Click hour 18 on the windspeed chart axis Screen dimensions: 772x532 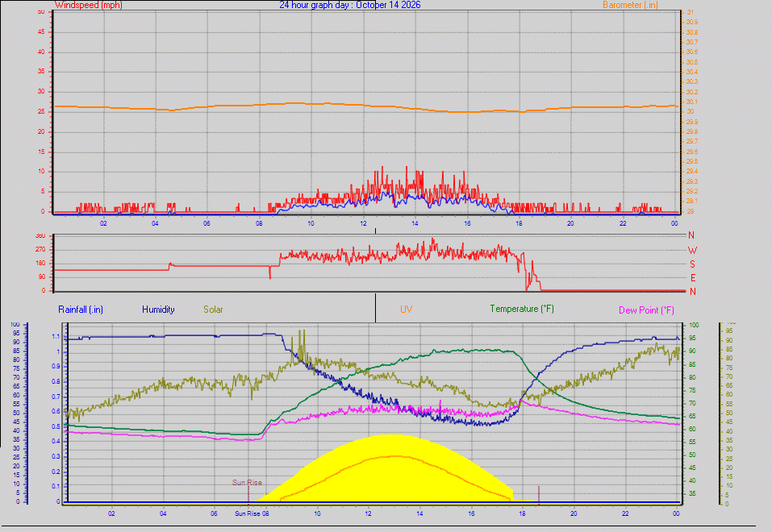click(x=519, y=223)
